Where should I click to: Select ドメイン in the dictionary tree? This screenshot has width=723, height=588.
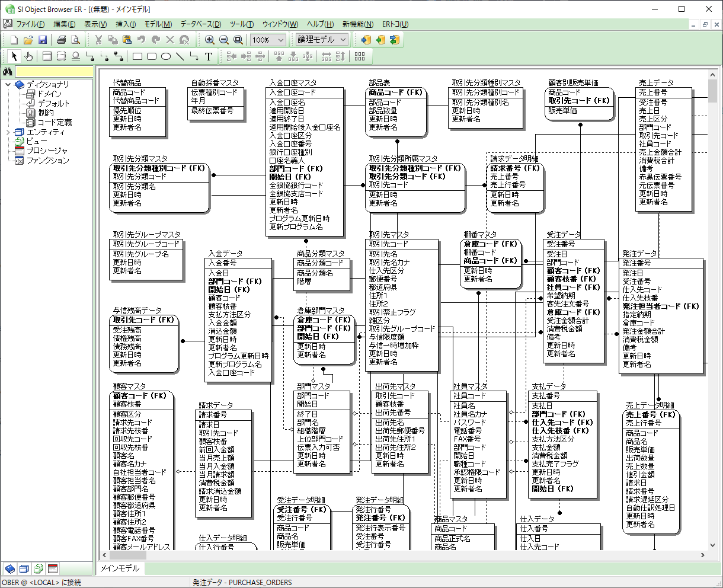[49, 94]
